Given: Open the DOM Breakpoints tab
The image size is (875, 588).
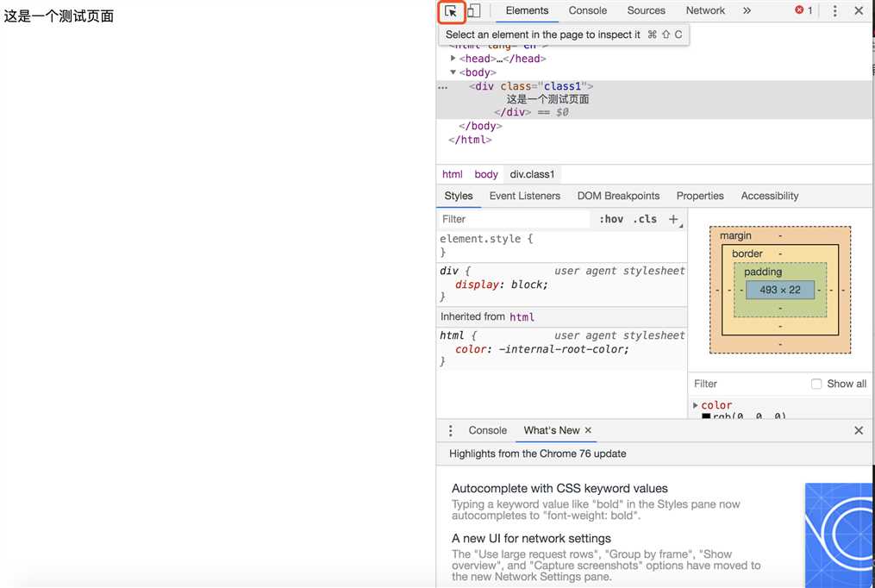Looking at the screenshot, I should click(x=618, y=196).
